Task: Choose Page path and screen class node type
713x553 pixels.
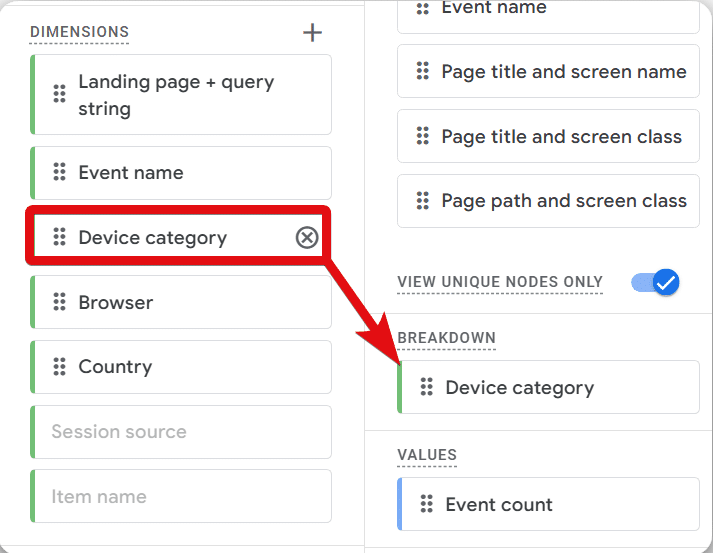Action: tap(548, 201)
